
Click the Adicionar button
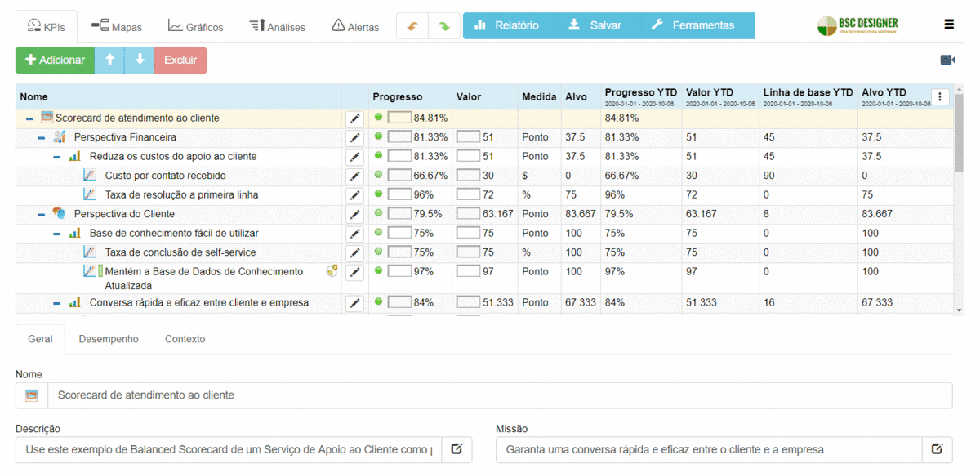54,60
